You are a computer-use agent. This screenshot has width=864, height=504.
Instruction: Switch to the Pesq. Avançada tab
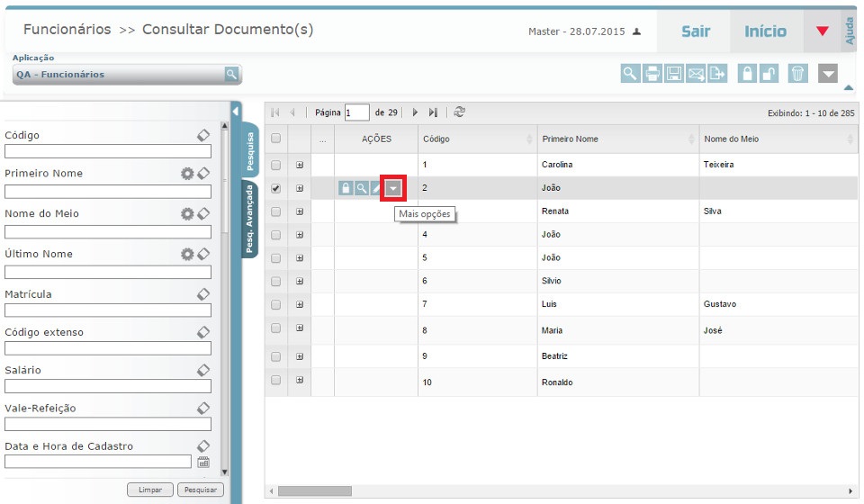250,219
